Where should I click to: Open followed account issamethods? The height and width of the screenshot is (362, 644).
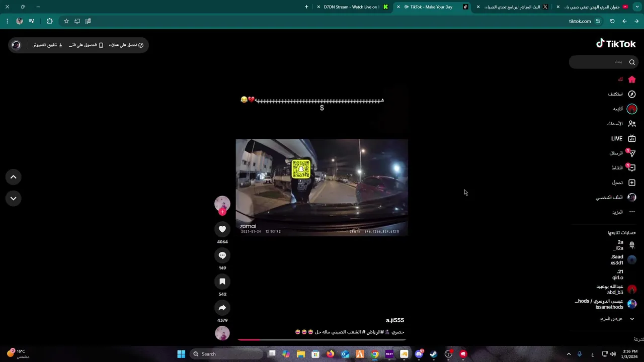[x=606, y=304]
